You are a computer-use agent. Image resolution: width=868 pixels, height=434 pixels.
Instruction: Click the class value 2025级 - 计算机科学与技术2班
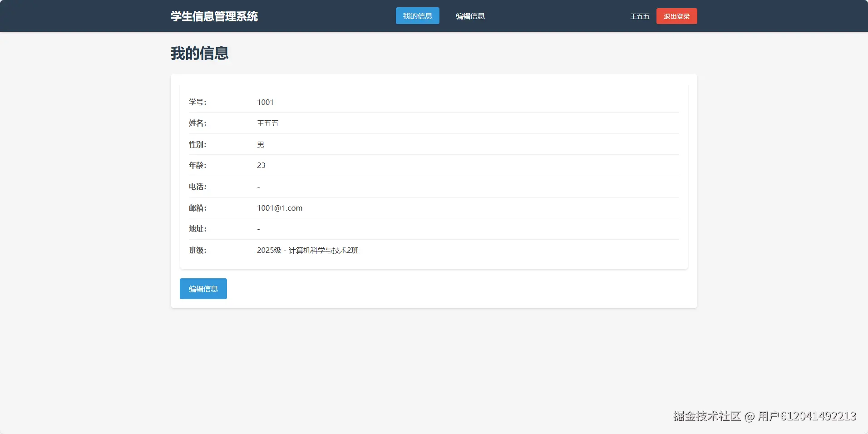(x=308, y=250)
